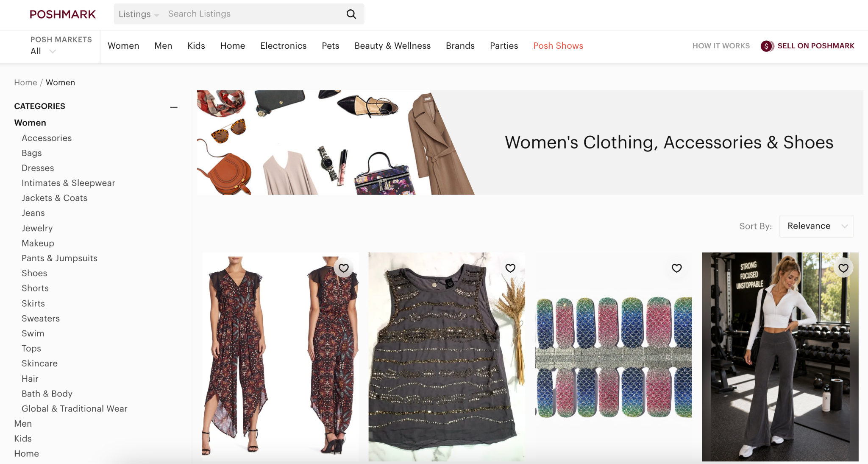Image resolution: width=868 pixels, height=464 pixels.
Task: Select Home in categories sidebar
Action: 26,454
